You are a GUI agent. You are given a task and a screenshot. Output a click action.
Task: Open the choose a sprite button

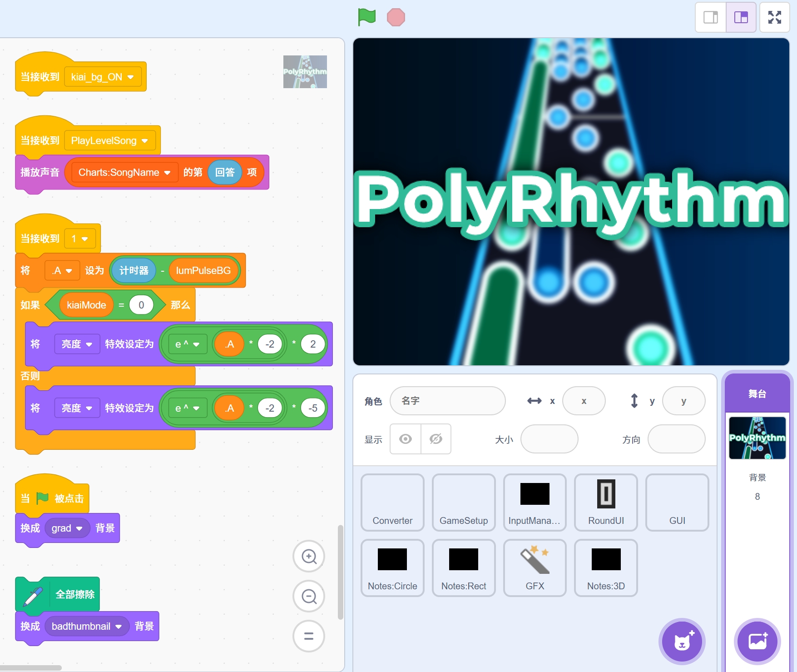click(x=682, y=642)
